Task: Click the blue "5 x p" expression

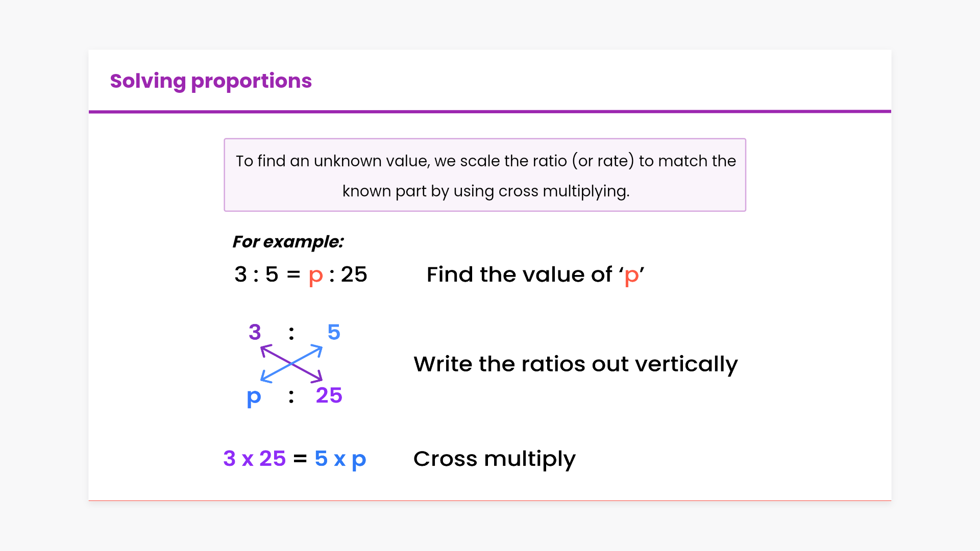Action: point(340,459)
